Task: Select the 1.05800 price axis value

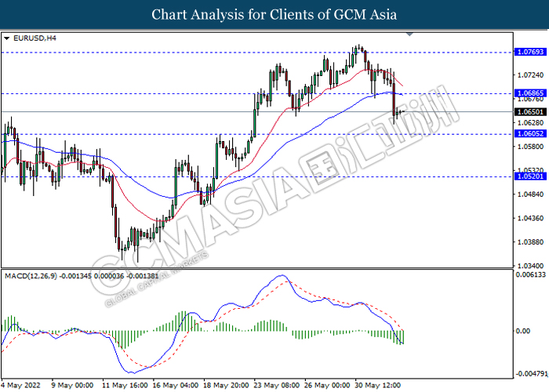Action: coord(530,147)
